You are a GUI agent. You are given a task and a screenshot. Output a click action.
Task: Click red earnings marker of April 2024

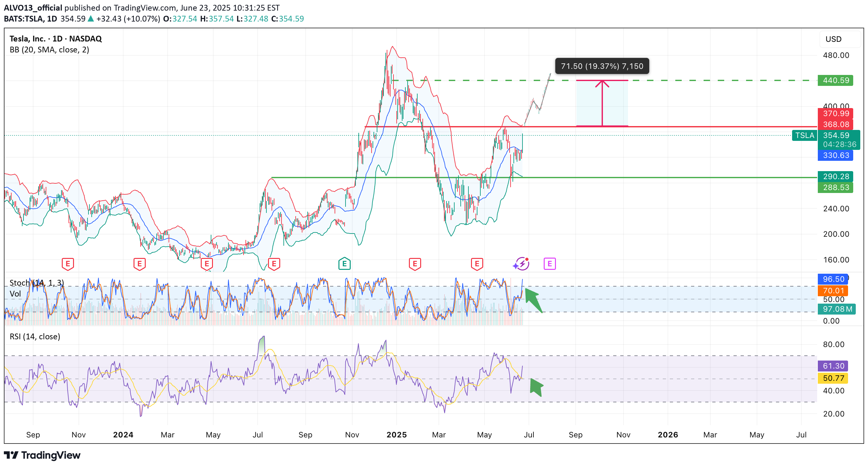tap(207, 264)
